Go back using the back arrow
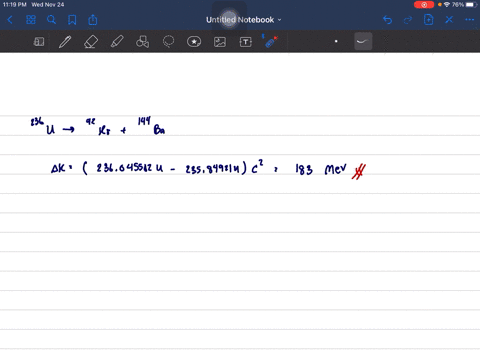Viewport: 480px width, 360px height. 10,20
